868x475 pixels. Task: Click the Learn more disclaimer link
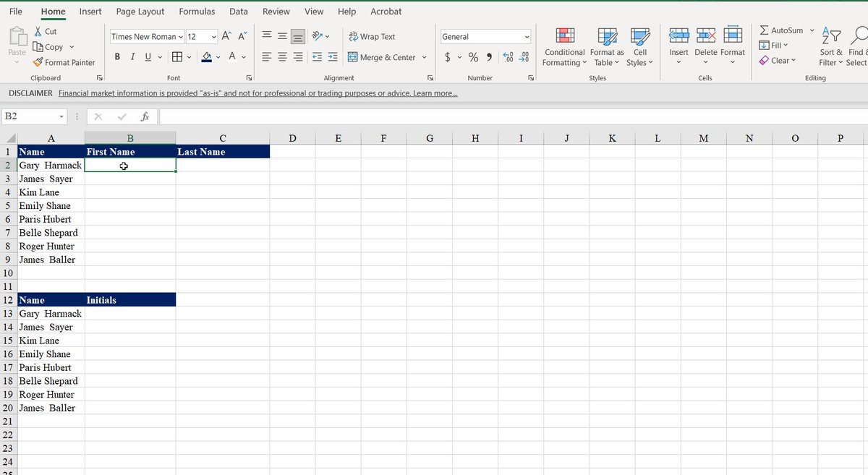[x=434, y=93]
